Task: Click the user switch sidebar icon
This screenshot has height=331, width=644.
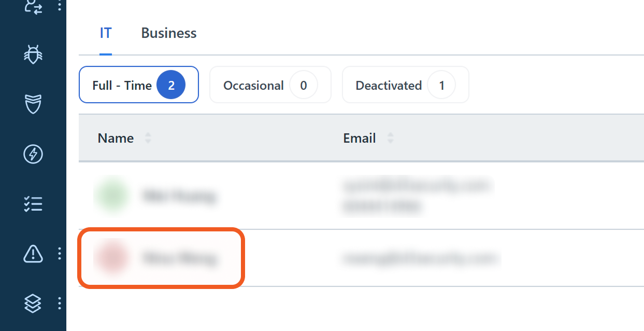Action: coord(33,6)
